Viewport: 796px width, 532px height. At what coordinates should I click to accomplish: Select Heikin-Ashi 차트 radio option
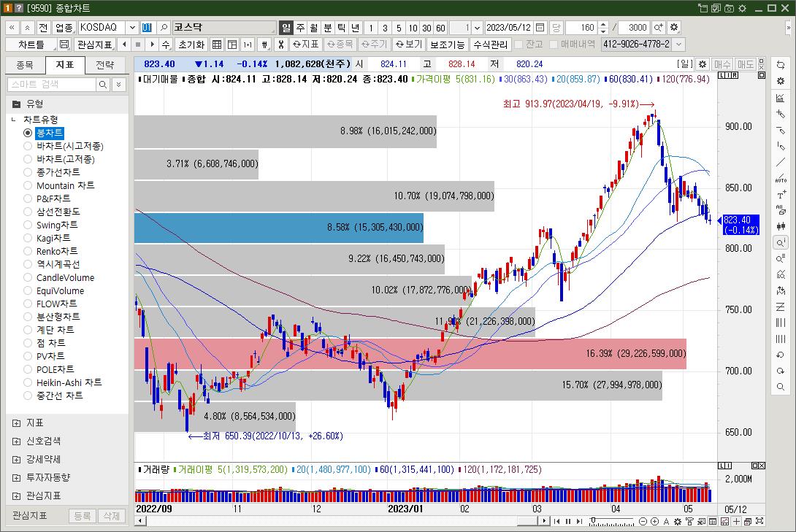(28, 383)
